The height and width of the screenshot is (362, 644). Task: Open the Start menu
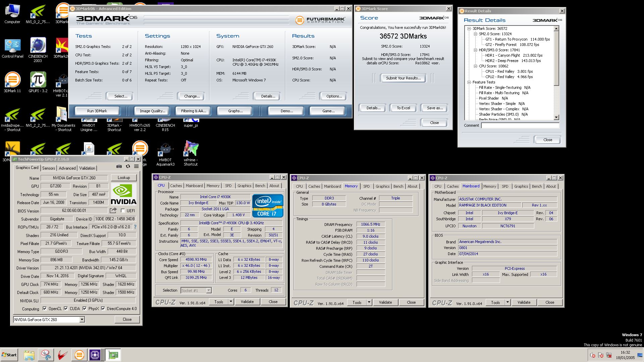coord(9,355)
